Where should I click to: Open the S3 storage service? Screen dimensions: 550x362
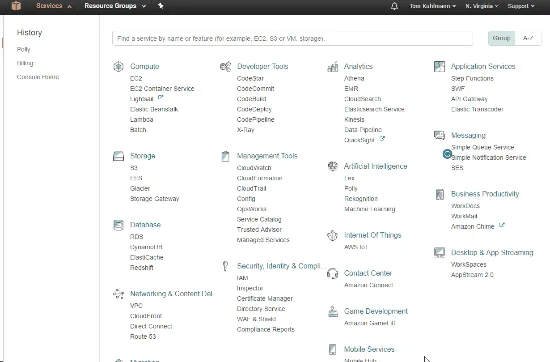coord(134,168)
